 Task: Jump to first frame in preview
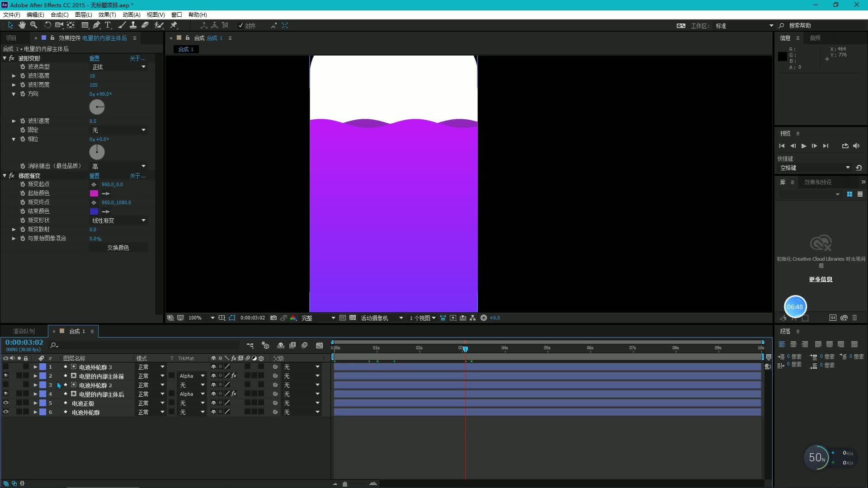(782, 146)
